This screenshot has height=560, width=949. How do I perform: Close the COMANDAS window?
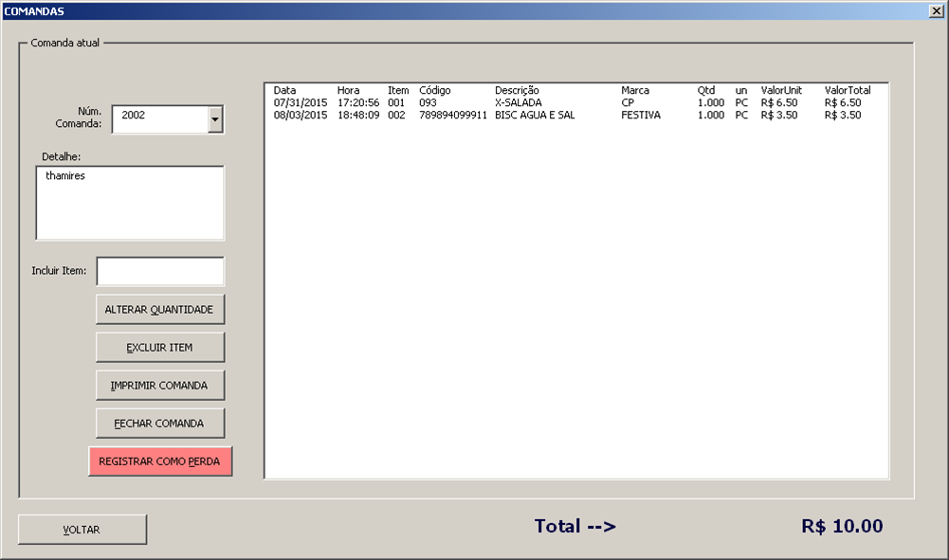936,11
